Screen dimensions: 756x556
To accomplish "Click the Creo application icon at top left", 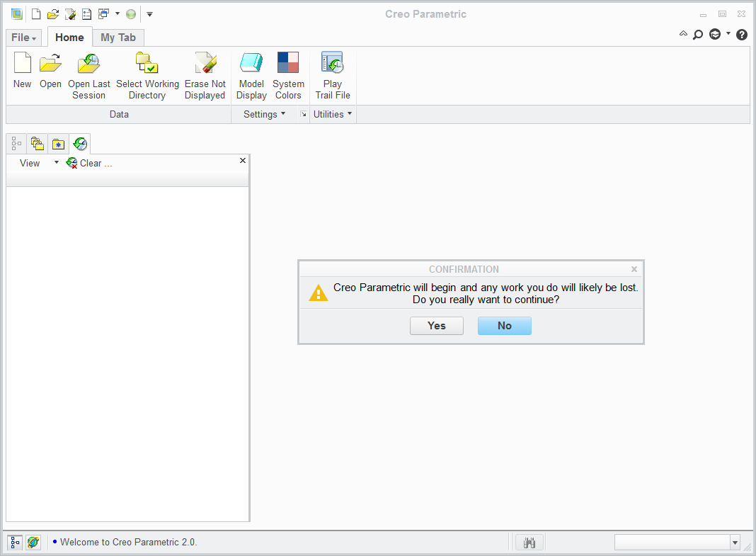I will point(17,14).
